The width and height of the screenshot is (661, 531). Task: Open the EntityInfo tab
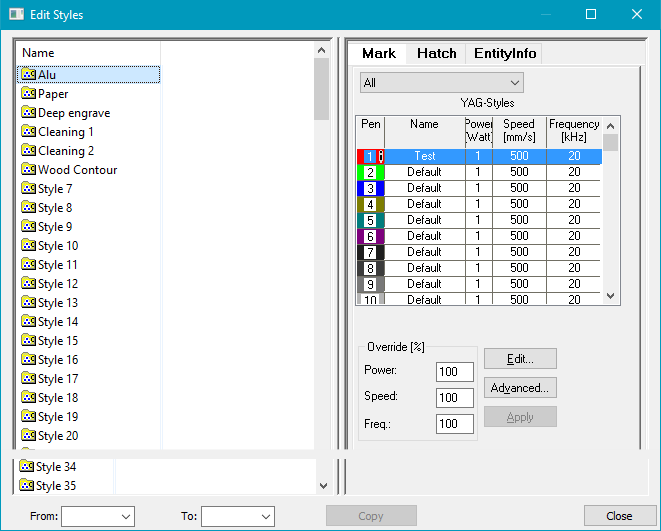[505, 54]
